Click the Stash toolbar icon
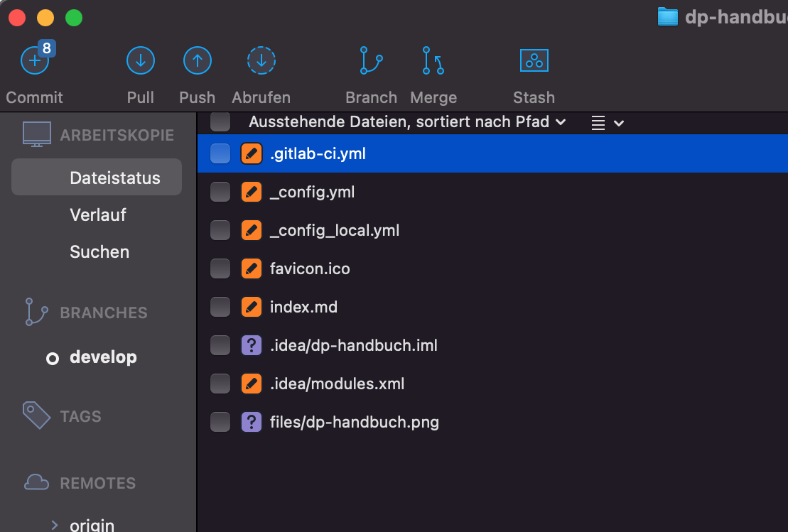Image resolution: width=788 pixels, height=532 pixels. coord(534,62)
